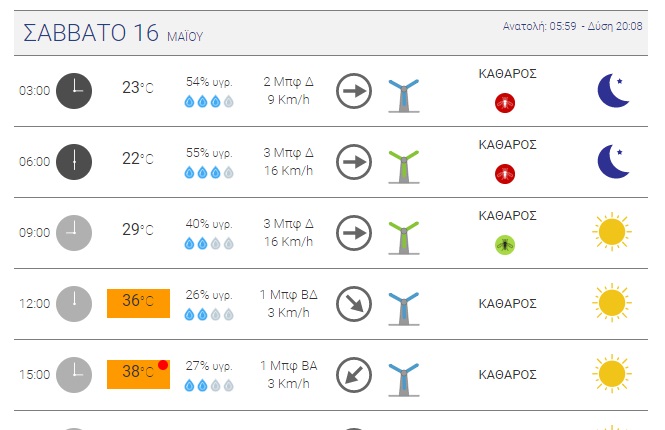This screenshot has height=430, width=665.
Task: Click the southwest arrow icon at 15:00
Action: [354, 375]
